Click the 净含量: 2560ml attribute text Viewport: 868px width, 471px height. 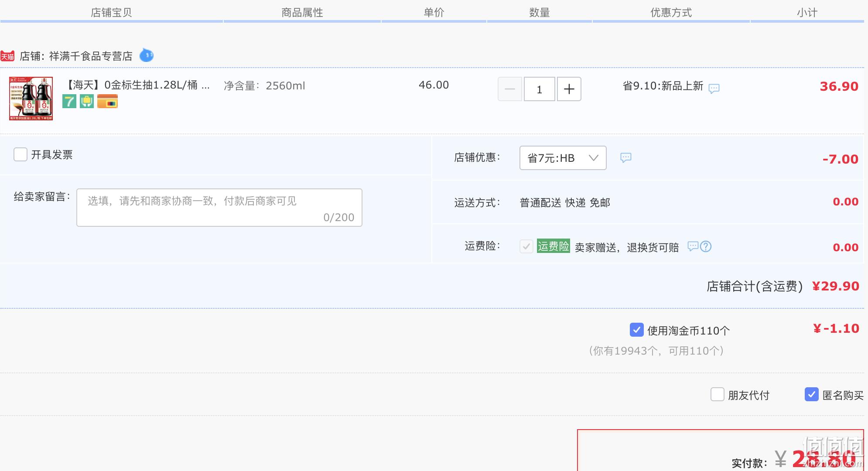264,86
